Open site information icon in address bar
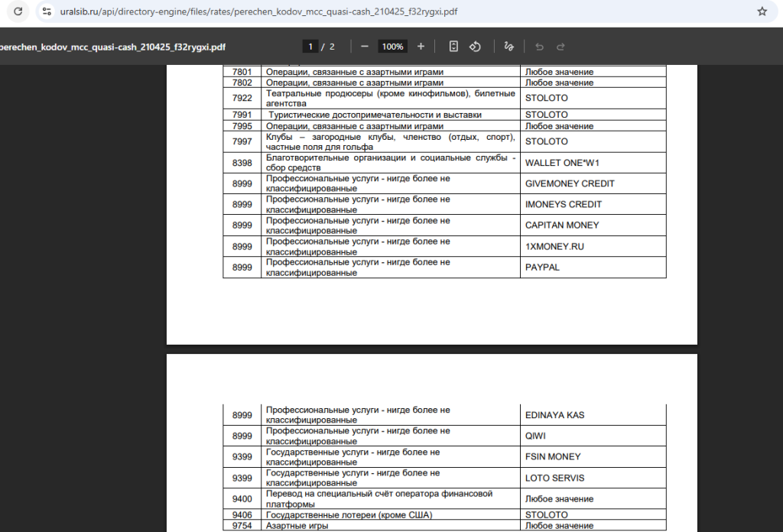 tap(47, 12)
